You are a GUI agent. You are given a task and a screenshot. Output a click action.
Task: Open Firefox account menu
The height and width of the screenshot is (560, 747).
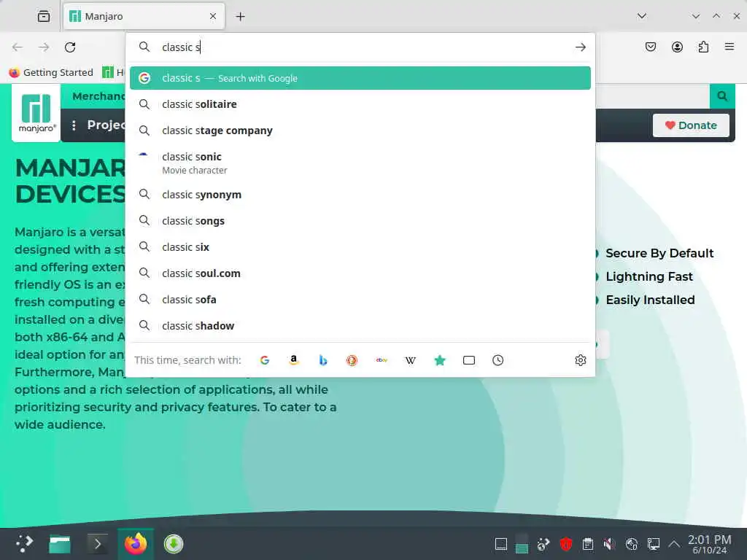click(x=677, y=47)
